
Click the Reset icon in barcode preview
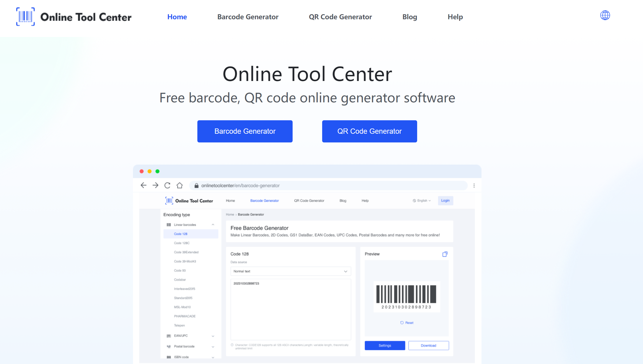tap(402, 323)
